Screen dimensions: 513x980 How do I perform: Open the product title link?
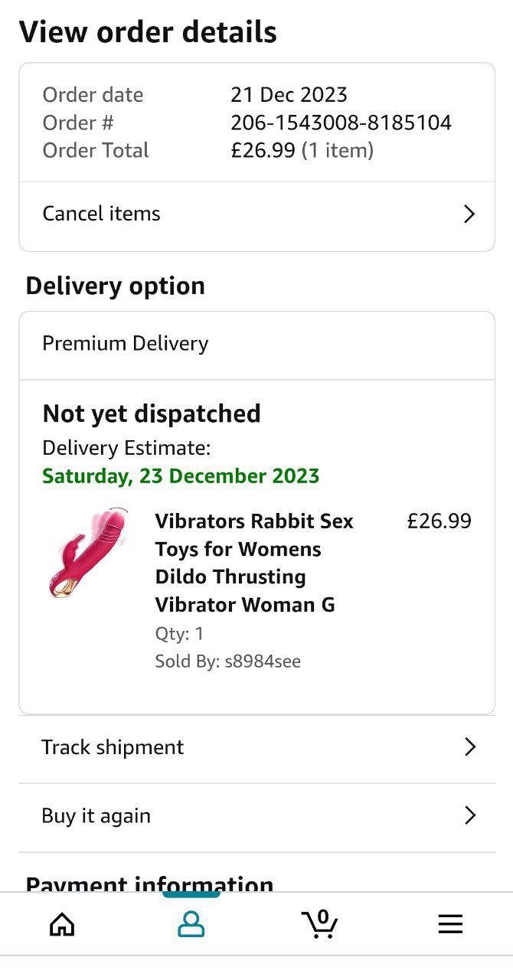(254, 563)
